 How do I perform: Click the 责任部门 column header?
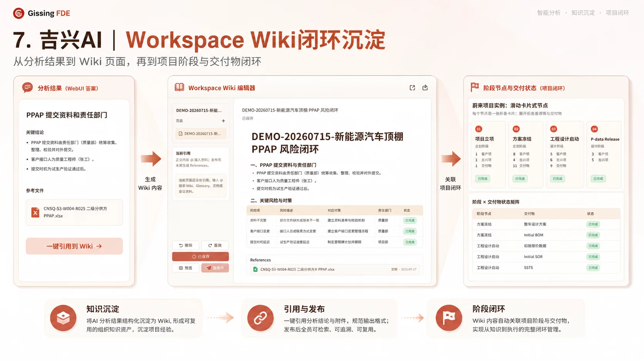384,210
